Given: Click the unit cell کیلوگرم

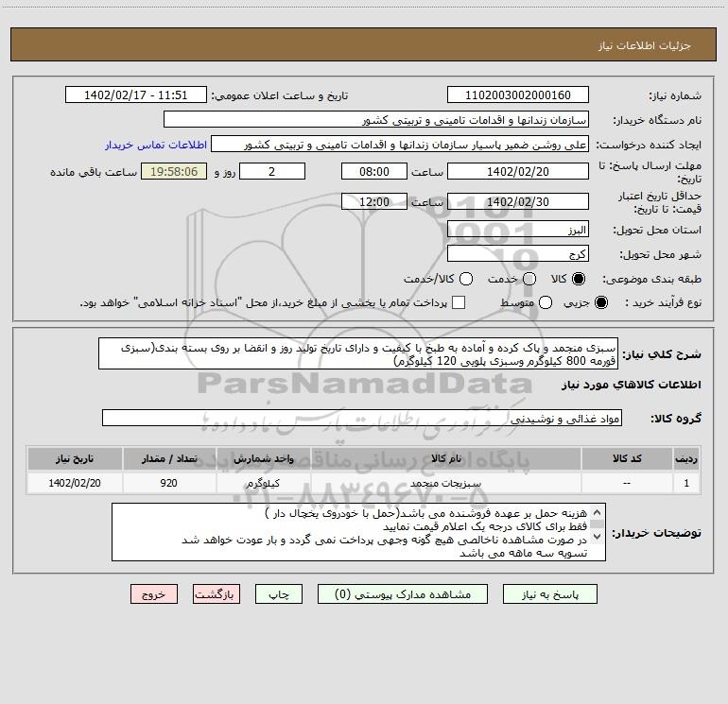Looking at the screenshot, I should 263,483.
